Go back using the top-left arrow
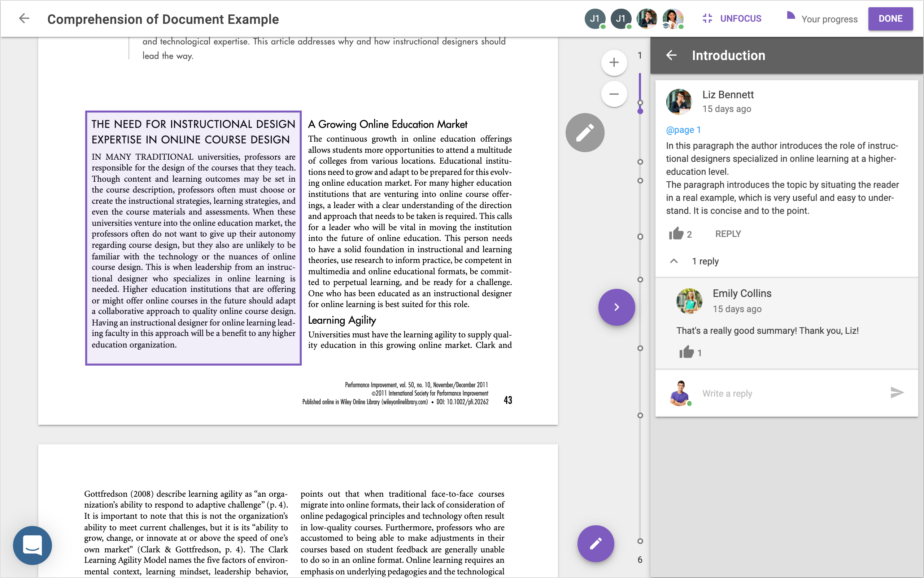The image size is (924, 578). coord(24,18)
